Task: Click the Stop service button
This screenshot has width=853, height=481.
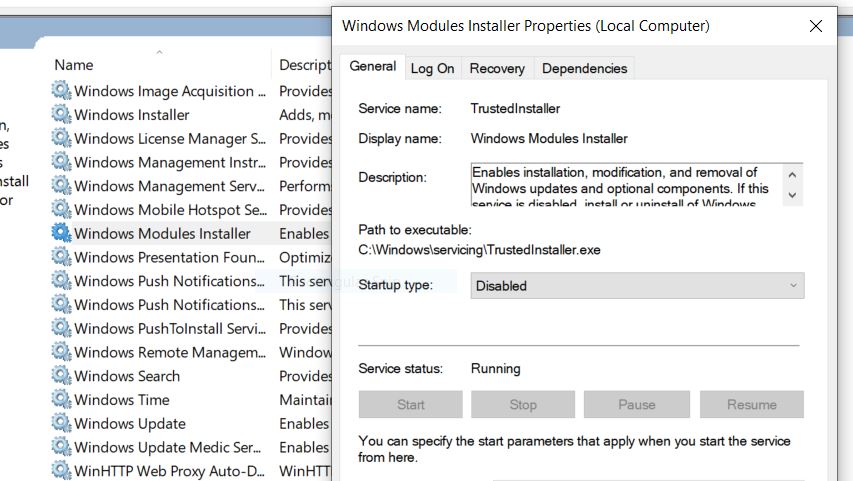Action: click(523, 405)
